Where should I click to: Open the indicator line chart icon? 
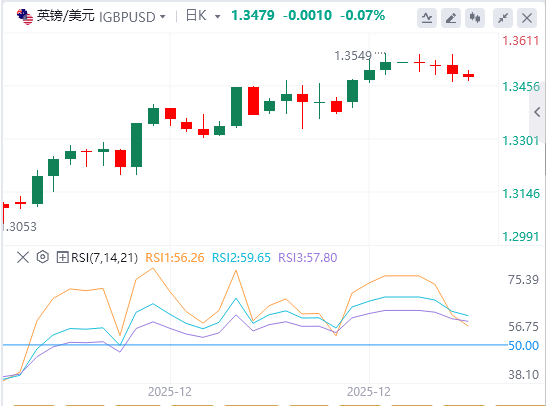tap(427, 17)
